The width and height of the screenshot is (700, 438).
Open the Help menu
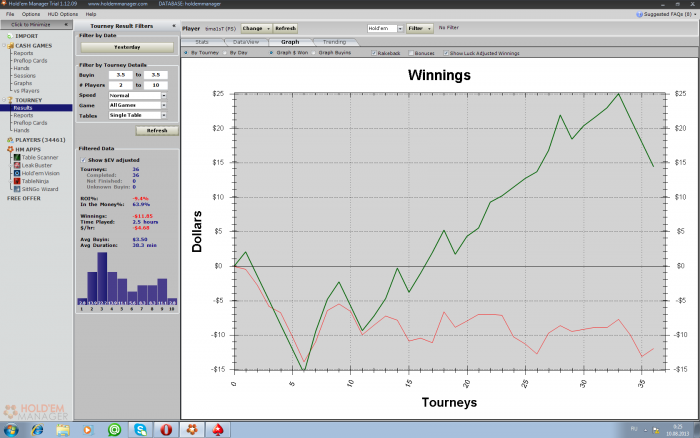[91, 14]
